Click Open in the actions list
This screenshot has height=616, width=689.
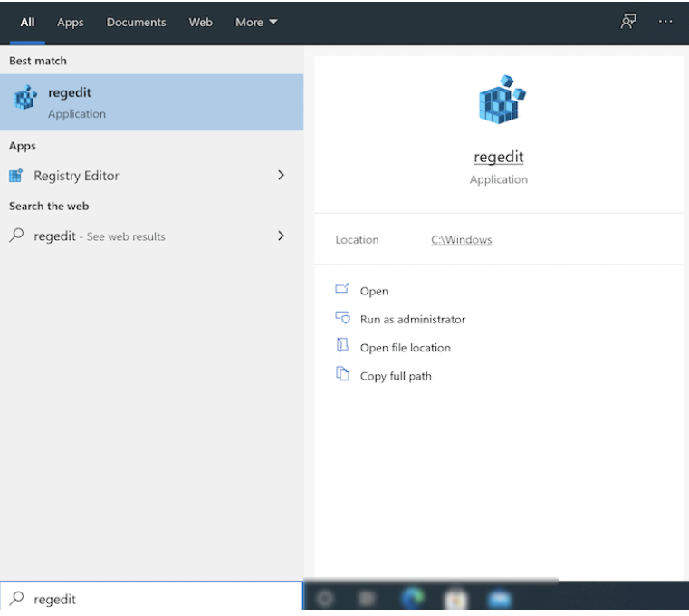[x=374, y=291]
